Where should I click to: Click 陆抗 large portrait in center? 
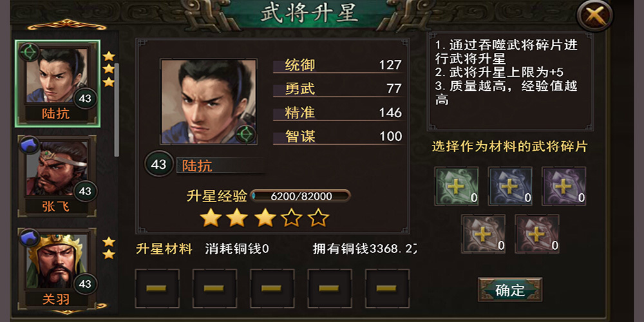click(209, 102)
